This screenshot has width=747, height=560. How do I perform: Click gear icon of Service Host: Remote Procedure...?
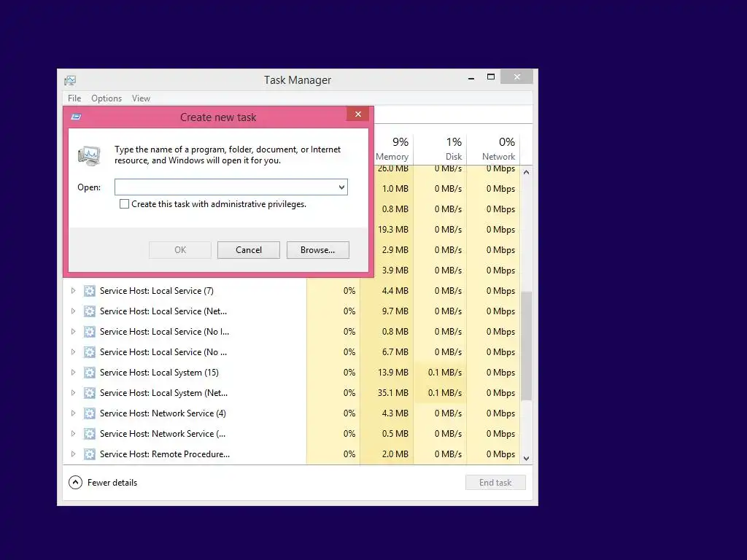click(90, 455)
